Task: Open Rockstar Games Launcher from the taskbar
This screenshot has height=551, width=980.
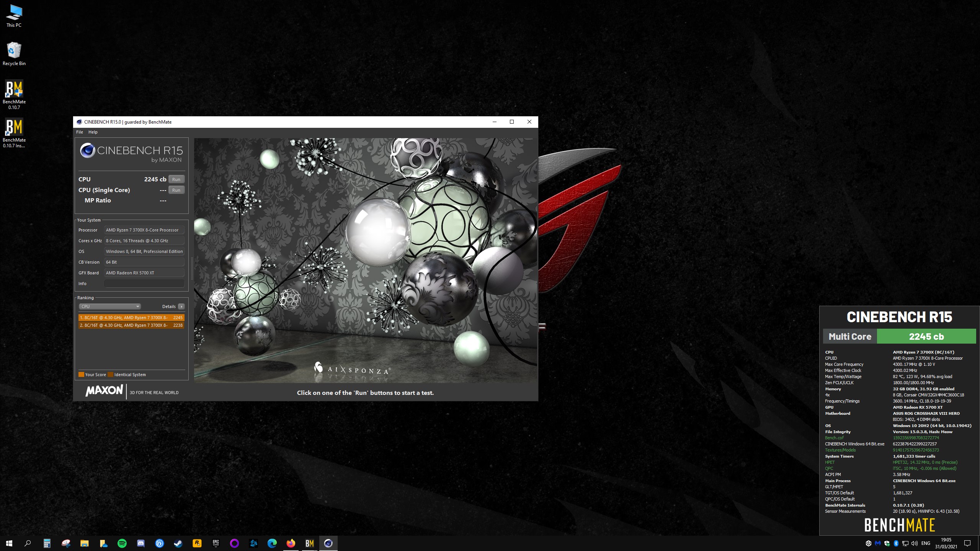Action: pyautogui.click(x=197, y=543)
